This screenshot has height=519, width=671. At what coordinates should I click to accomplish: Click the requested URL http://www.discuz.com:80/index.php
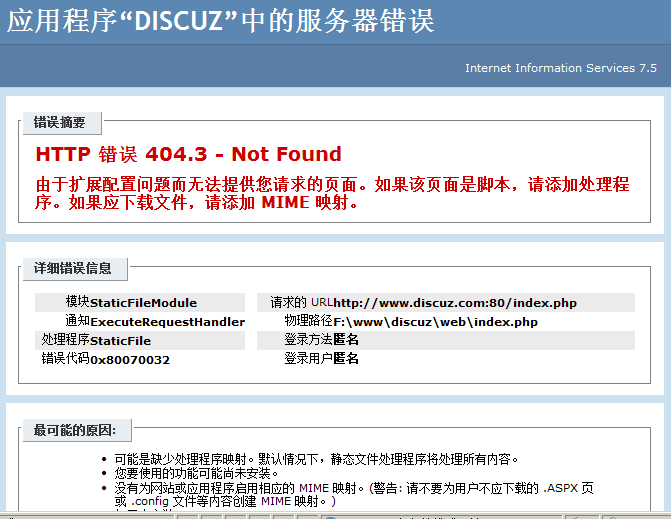(x=455, y=303)
